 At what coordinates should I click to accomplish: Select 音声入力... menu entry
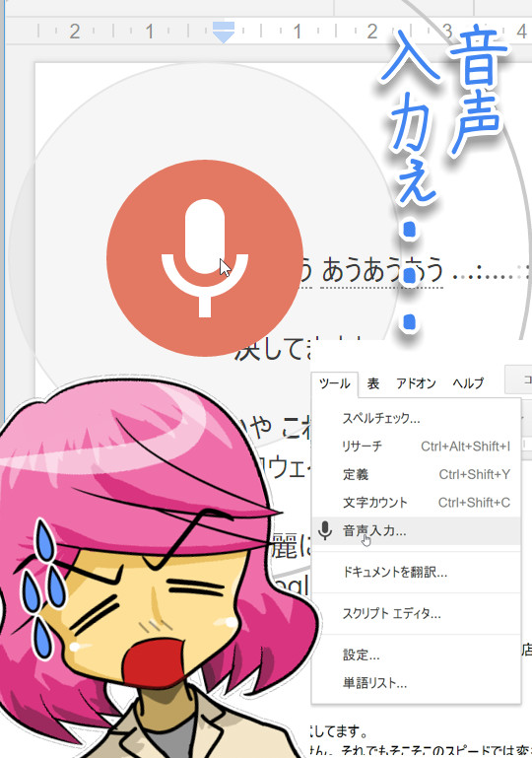416,530
